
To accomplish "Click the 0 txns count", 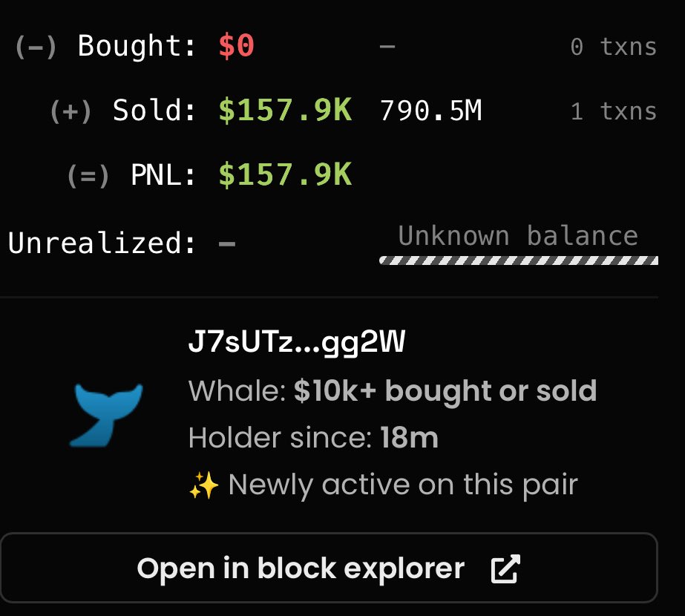I will (614, 46).
